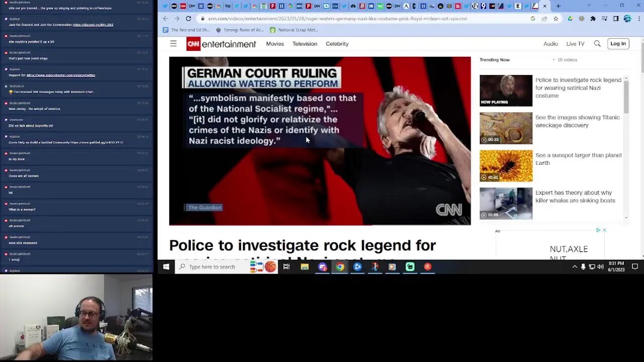This screenshot has width=644, height=362.
Task: Go forward in browser history
Action: click(177, 19)
